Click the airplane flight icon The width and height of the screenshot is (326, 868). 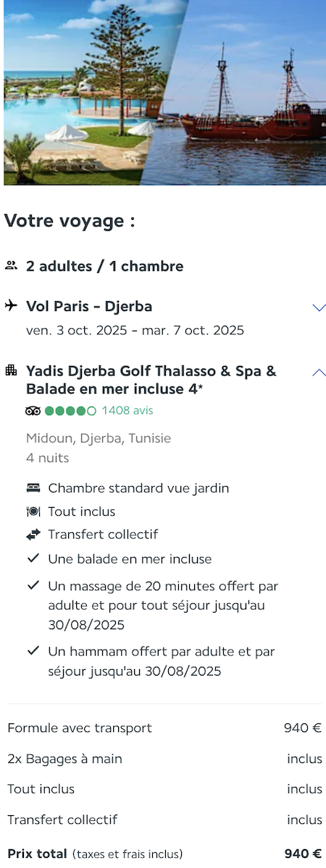(x=11, y=305)
